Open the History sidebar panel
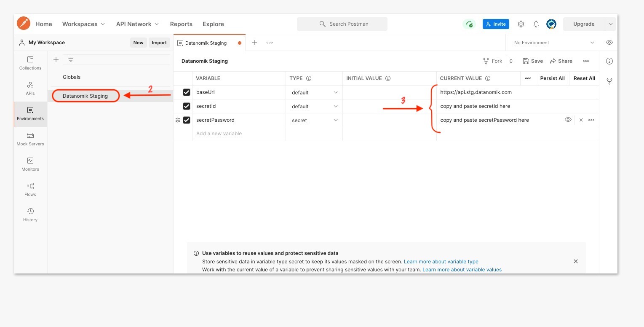Viewport: 644px width, 327px height. [30, 214]
